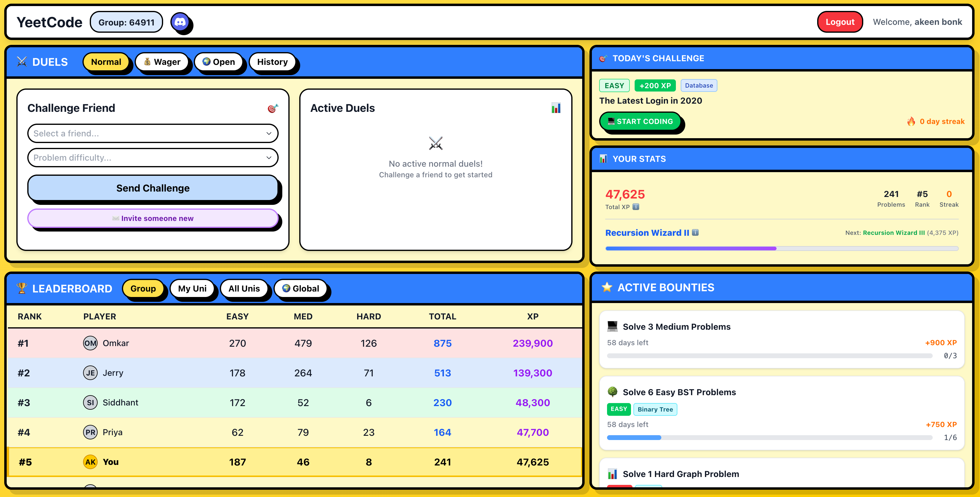The image size is (980, 497).
Task: Expand the Problem difficulty dropdown
Action: pyautogui.click(x=153, y=157)
